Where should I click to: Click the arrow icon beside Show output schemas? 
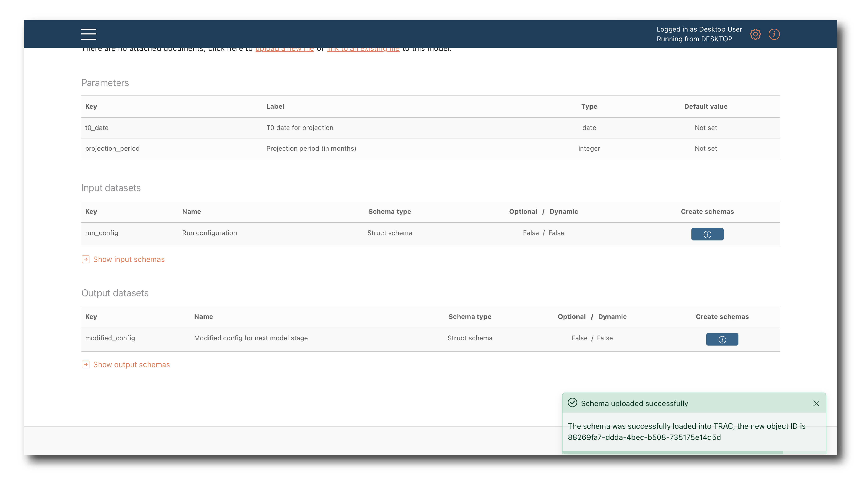point(86,365)
